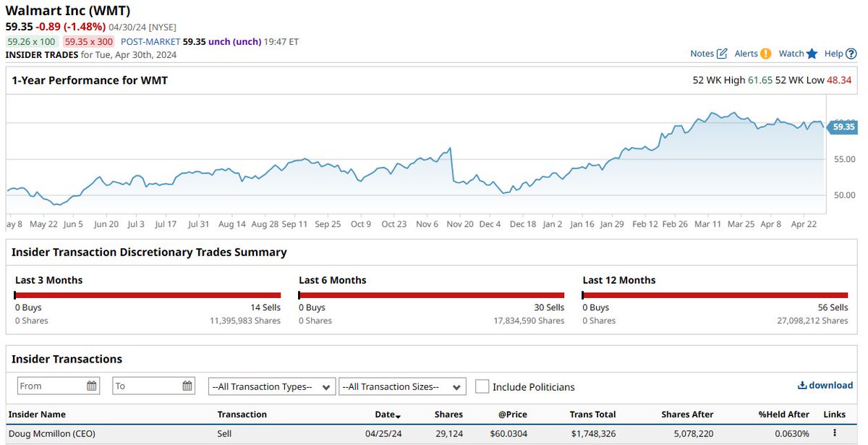
Task: Open the To date calendar icon
Action: 186,386
